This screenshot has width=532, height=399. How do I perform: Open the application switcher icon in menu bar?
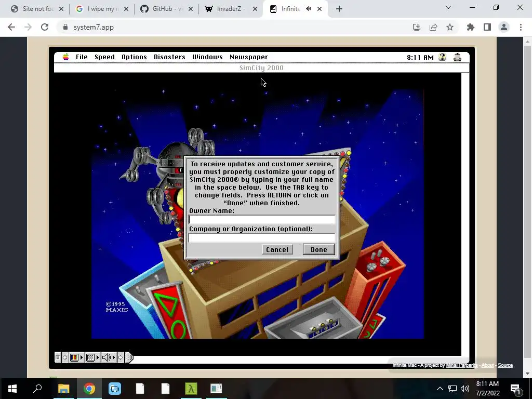coord(457,57)
